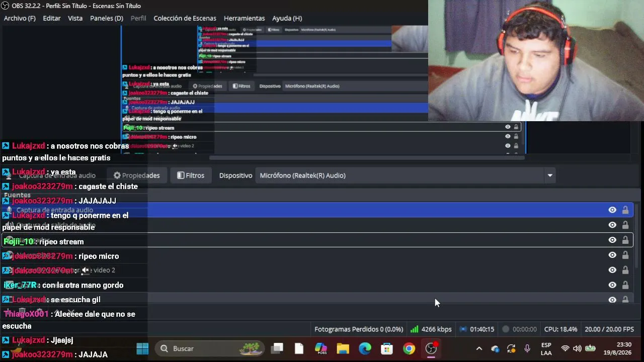644x362 pixels.
Task: Open File Explorer from taskbar
Action: tap(343, 348)
